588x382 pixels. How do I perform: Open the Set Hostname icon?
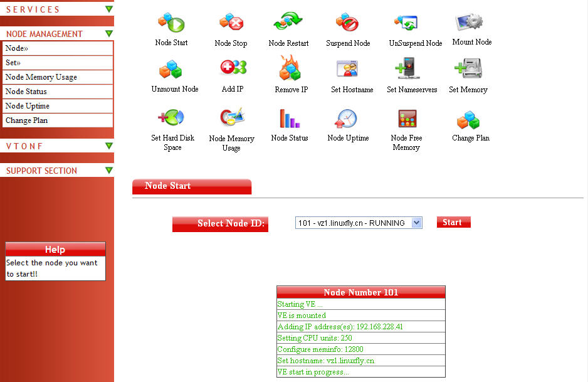(x=347, y=68)
